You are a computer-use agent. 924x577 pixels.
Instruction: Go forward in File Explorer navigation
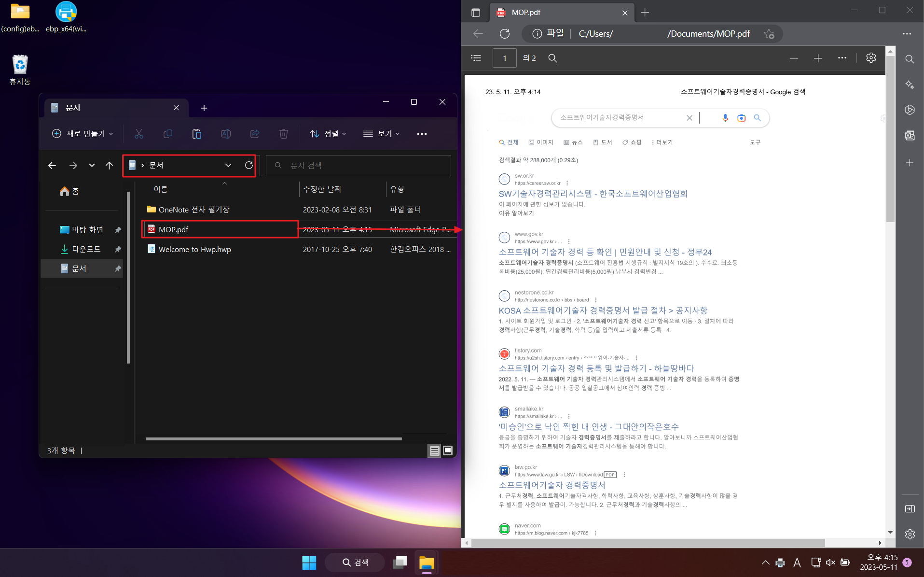coord(73,166)
